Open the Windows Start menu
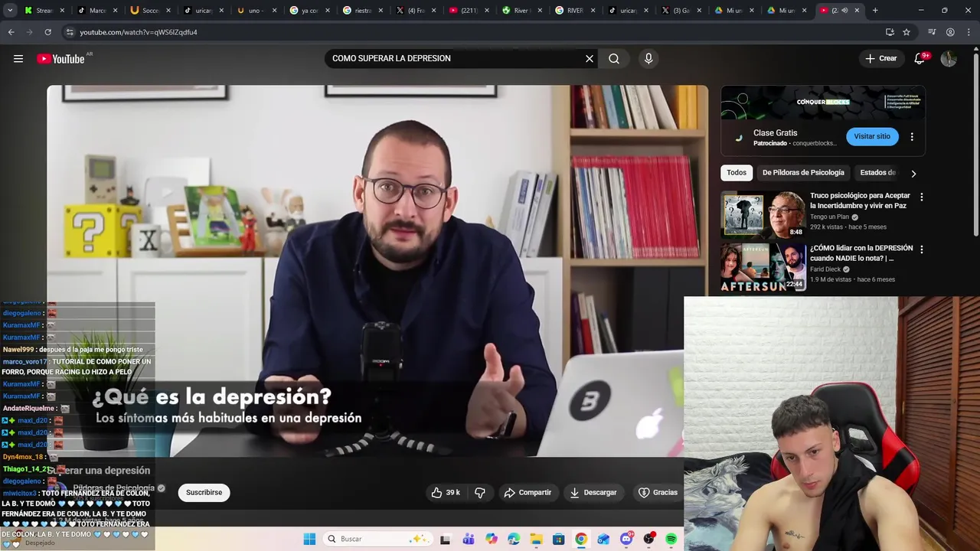This screenshot has height=551, width=980. [309, 539]
